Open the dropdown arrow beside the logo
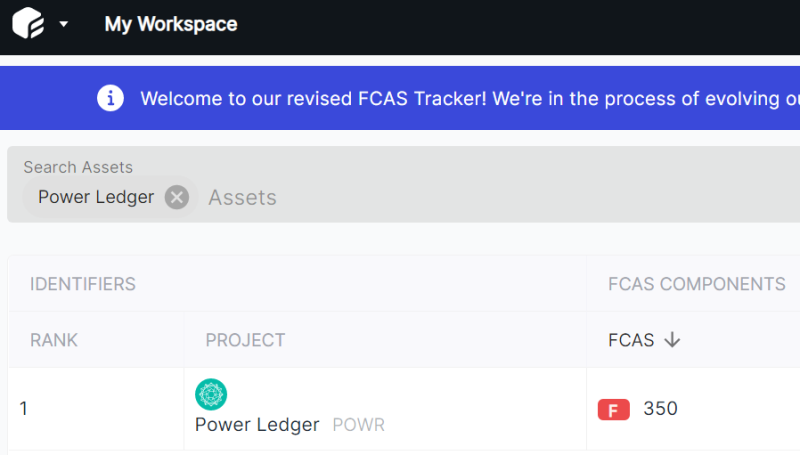The height and width of the screenshot is (455, 800). tap(64, 23)
